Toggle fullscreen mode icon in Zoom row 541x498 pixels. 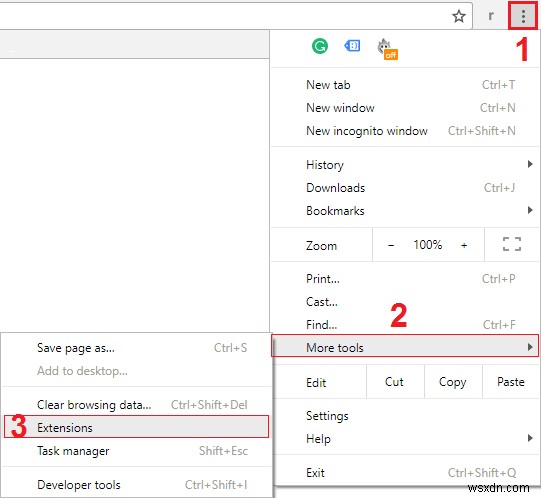click(x=512, y=244)
